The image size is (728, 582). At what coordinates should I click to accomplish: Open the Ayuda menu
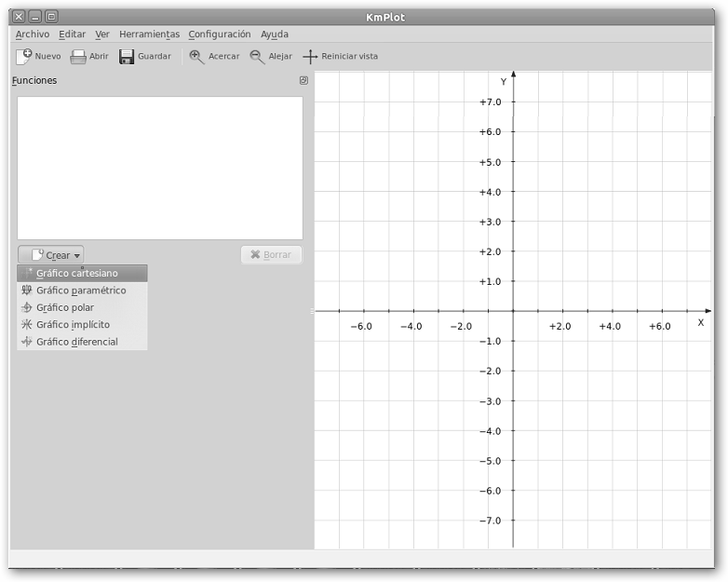[275, 34]
